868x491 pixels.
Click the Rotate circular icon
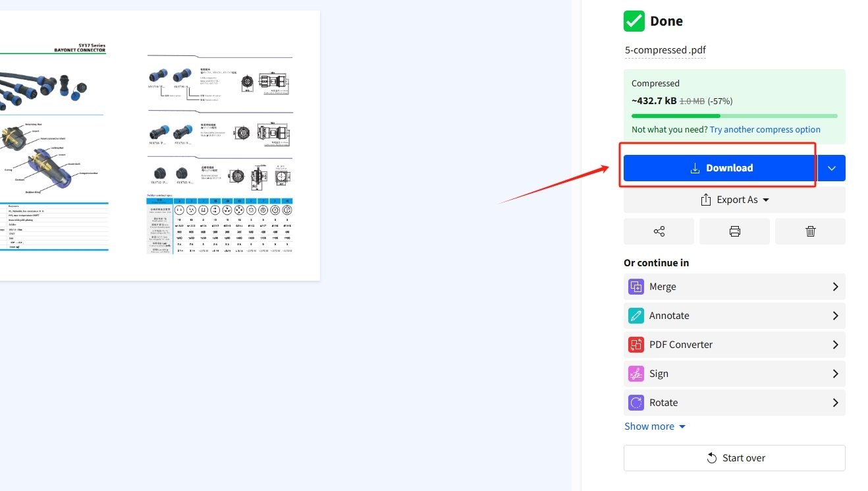pos(636,403)
